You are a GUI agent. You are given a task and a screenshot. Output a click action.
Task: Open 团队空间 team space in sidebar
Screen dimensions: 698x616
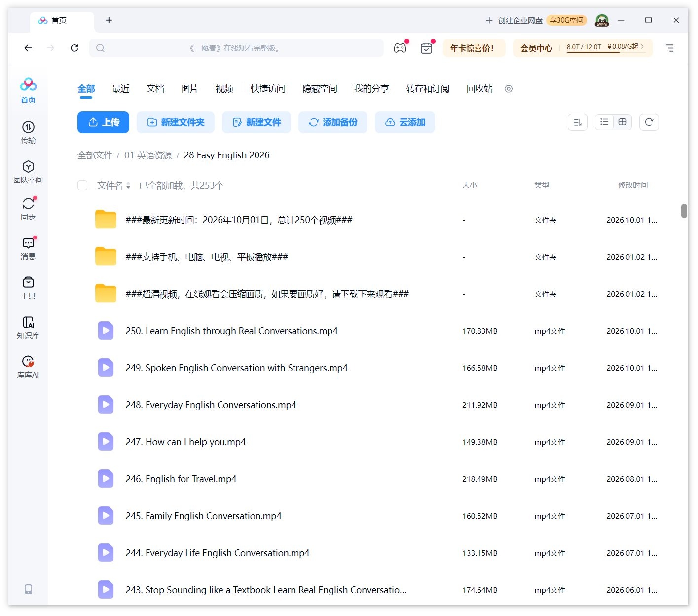[x=28, y=172]
